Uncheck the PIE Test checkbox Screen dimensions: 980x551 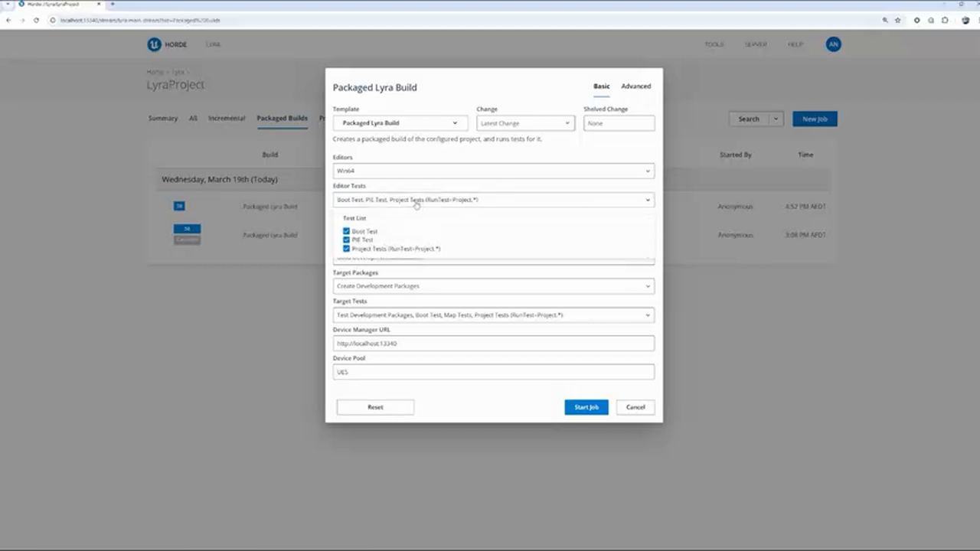(346, 240)
